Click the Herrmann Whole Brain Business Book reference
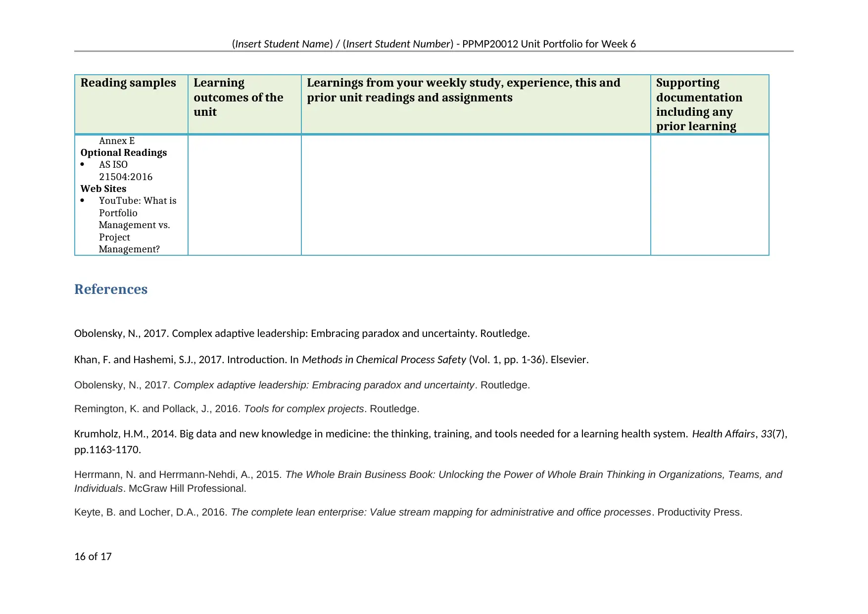Screen dimensions: 868x614 (x=428, y=481)
